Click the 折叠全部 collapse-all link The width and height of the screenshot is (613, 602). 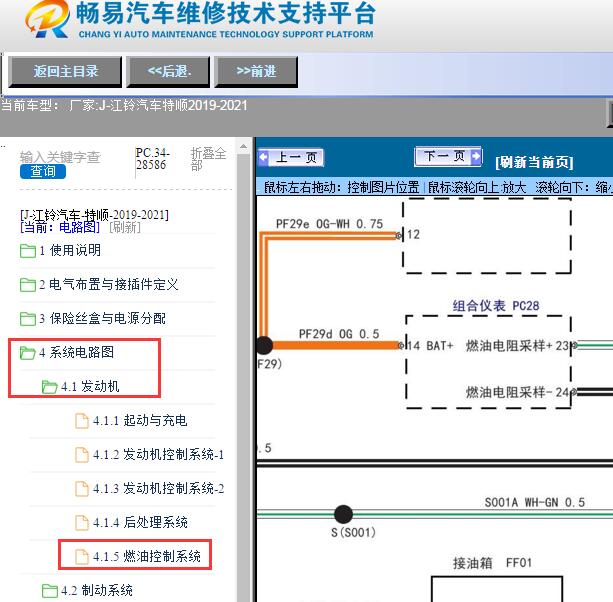[208, 159]
